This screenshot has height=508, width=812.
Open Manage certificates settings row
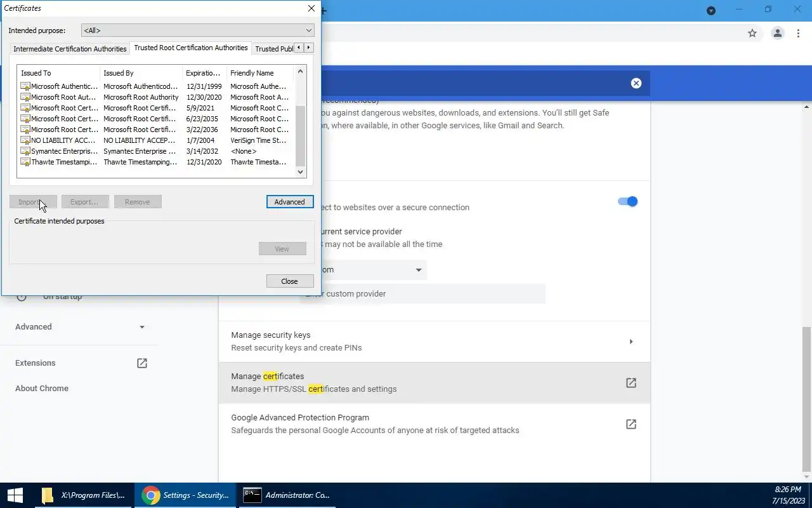[435, 383]
